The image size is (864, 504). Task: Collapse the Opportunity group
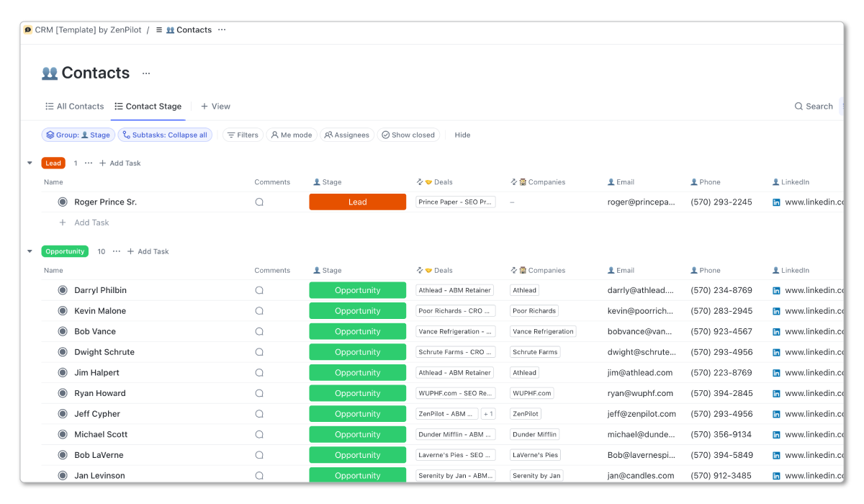point(30,251)
